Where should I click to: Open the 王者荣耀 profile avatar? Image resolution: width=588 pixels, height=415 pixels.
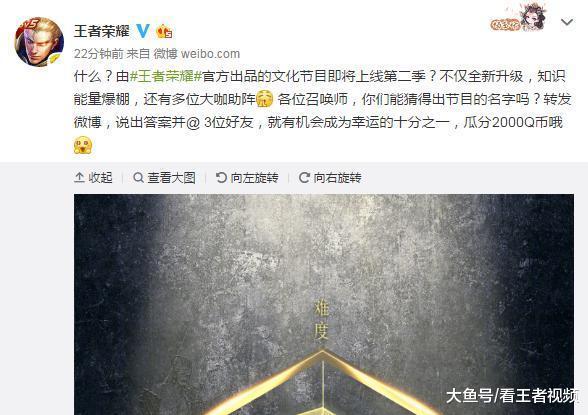click(x=39, y=42)
